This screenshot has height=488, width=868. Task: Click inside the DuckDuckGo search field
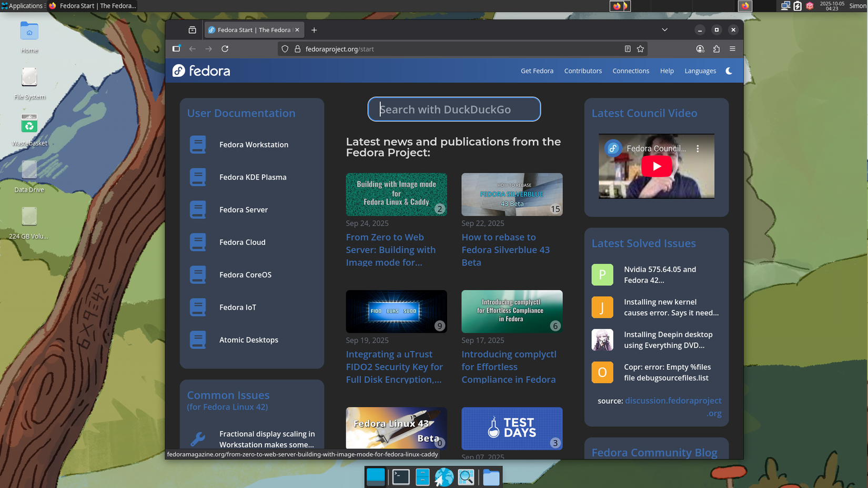tap(453, 109)
